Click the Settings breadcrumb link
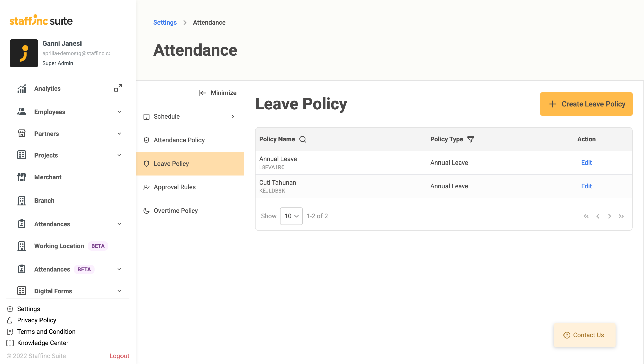This screenshot has width=644, height=364. [165, 23]
